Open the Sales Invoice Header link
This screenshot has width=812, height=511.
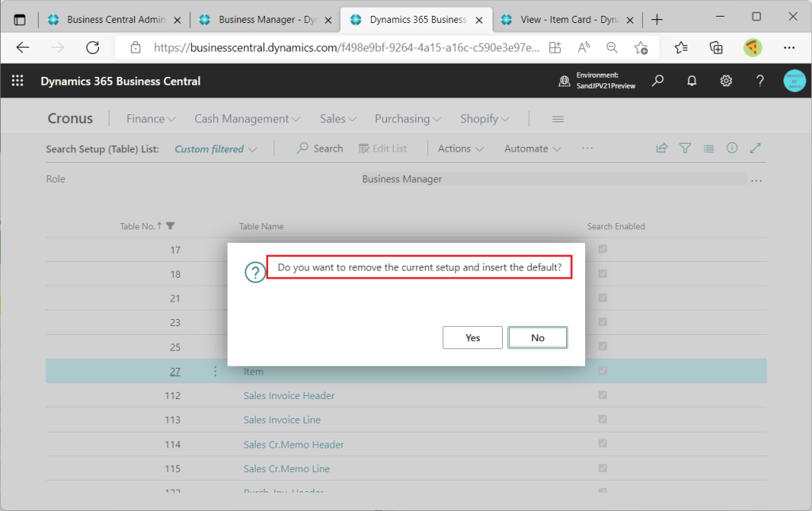pos(289,395)
